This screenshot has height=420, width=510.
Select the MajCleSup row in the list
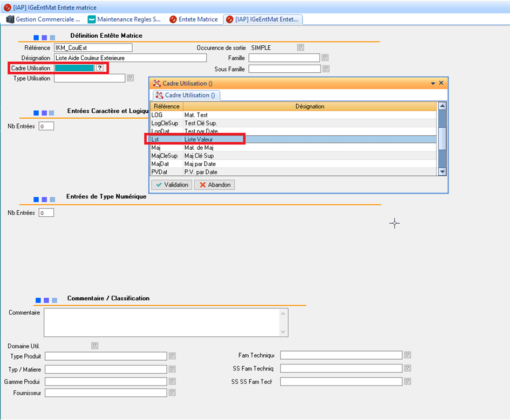tap(293, 156)
